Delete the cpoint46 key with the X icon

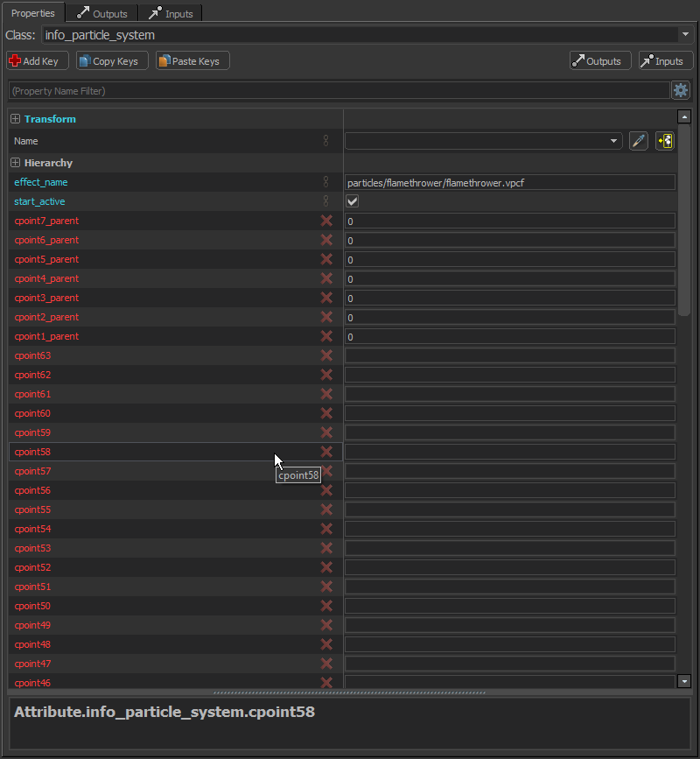point(327,683)
